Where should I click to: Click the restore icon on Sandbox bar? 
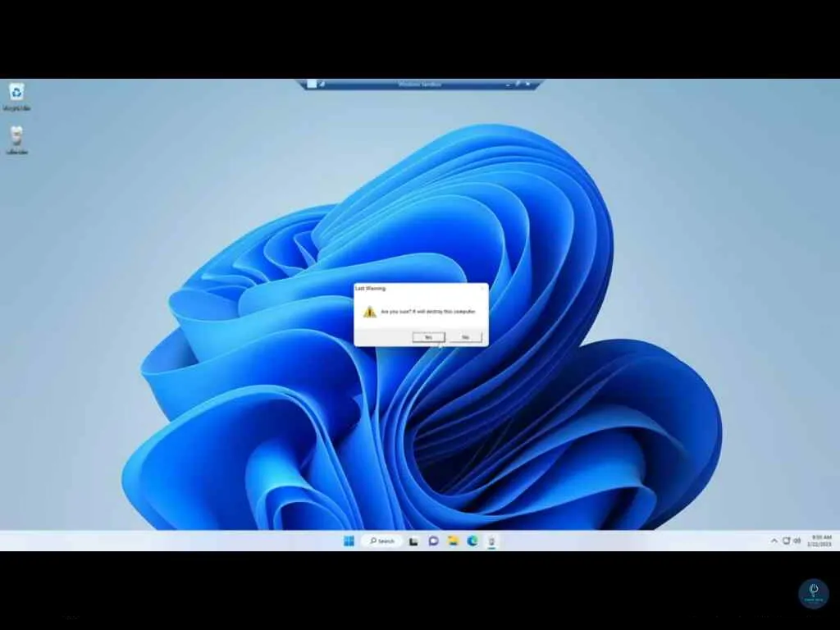click(x=518, y=84)
